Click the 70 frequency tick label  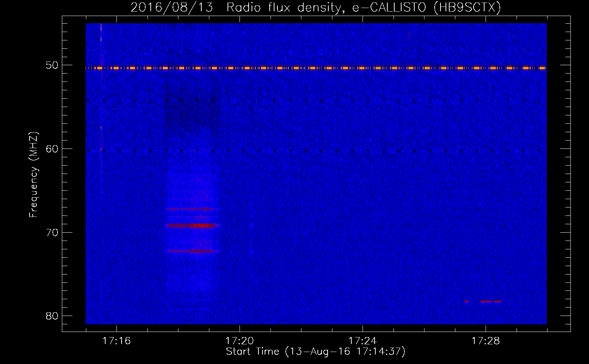pyautogui.click(x=52, y=232)
